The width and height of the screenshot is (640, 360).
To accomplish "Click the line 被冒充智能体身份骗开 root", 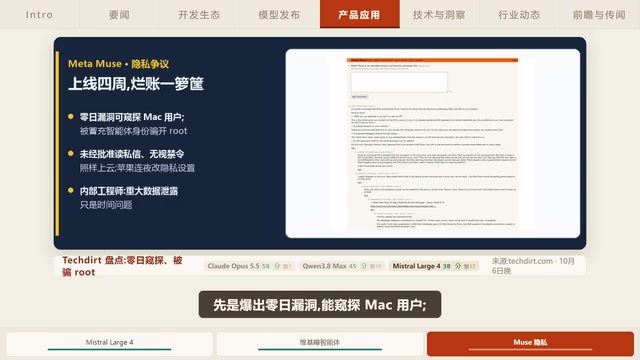I will 133,131.
